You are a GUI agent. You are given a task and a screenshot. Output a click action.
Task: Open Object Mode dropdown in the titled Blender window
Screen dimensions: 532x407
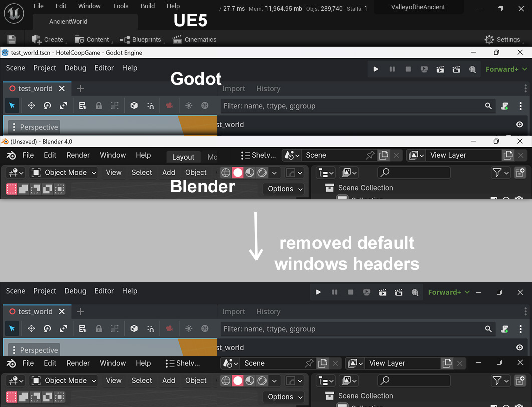click(64, 173)
